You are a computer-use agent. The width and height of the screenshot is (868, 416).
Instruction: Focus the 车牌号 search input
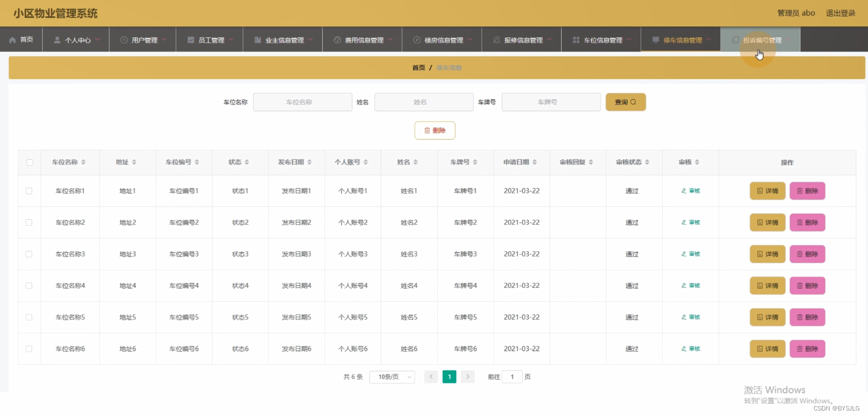(551, 102)
